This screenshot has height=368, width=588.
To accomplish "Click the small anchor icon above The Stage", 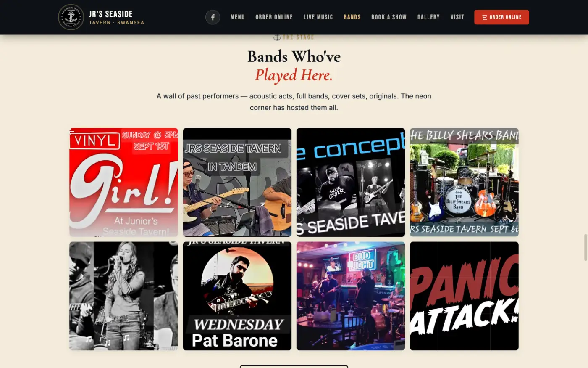I will (277, 37).
